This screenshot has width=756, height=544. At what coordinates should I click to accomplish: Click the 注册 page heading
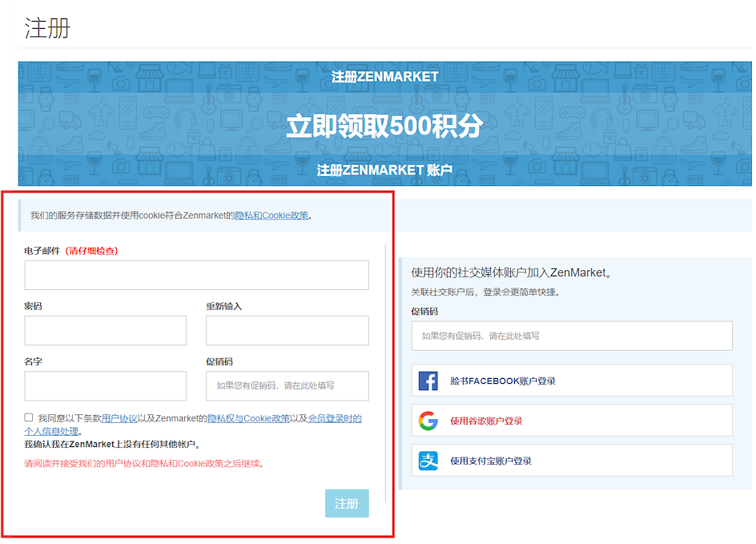[x=47, y=28]
